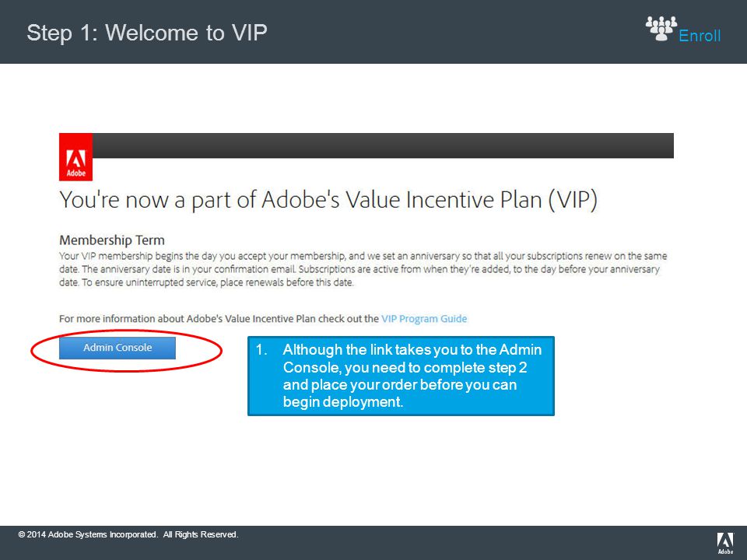The width and height of the screenshot is (747, 560).
Task: Select the Step 1: Welcome to VIP title
Action: click(147, 33)
